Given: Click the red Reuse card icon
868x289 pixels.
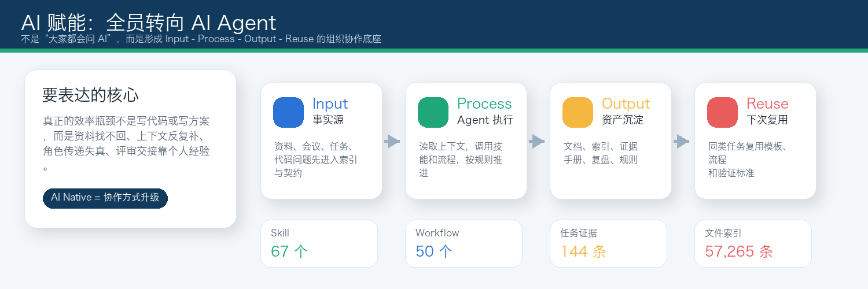Looking at the screenshot, I should (722, 112).
